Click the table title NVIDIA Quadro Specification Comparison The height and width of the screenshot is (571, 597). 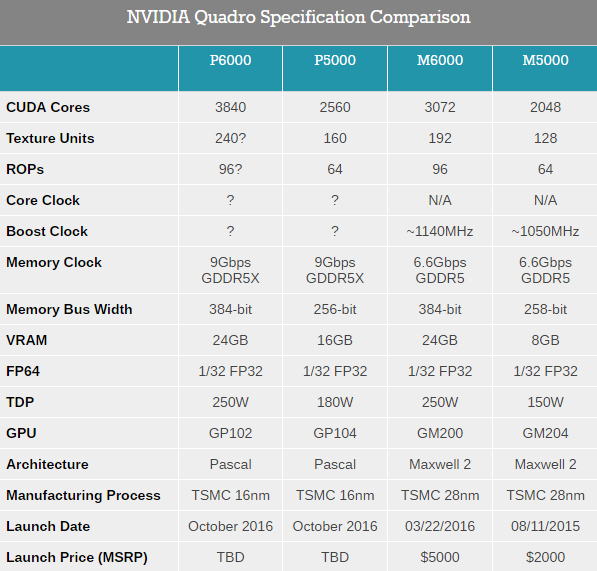click(298, 18)
